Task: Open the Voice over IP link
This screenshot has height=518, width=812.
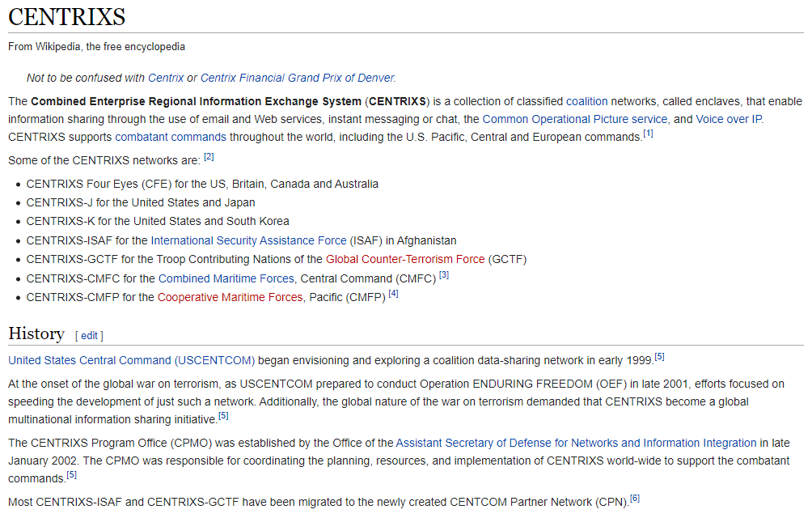Action: point(729,119)
